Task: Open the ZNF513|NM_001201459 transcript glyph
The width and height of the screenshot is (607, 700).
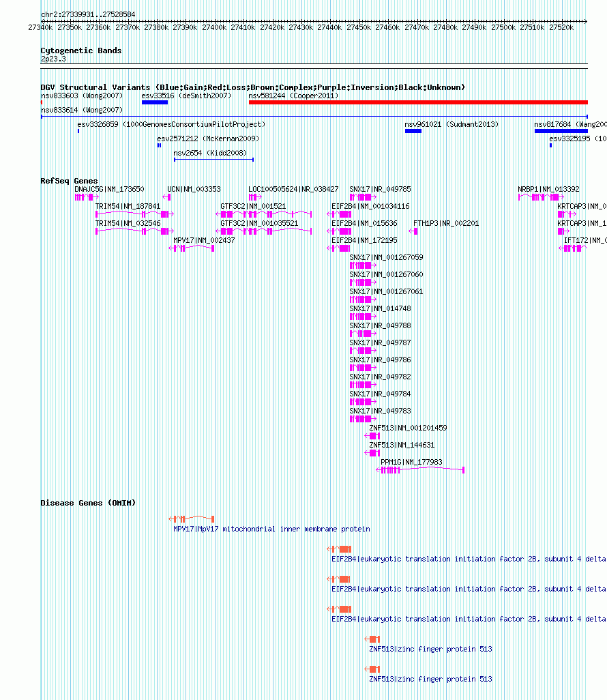Action: click(372, 436)
